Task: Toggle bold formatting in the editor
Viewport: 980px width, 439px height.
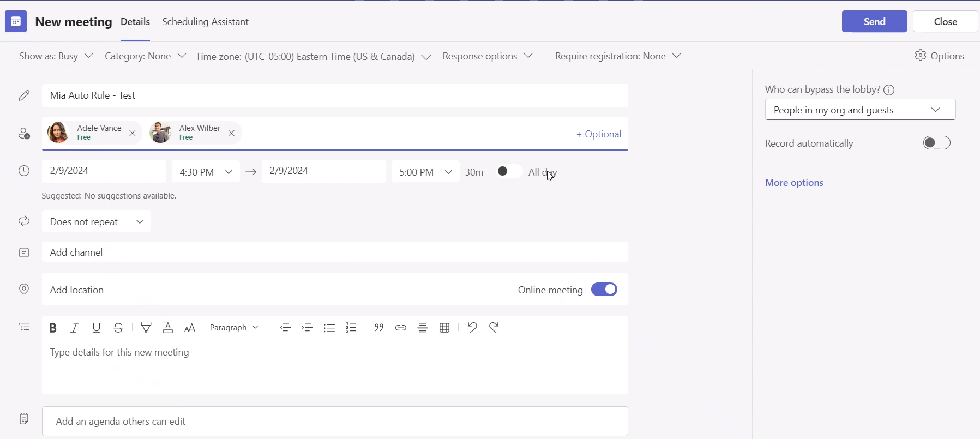Action: pos(53,328)
